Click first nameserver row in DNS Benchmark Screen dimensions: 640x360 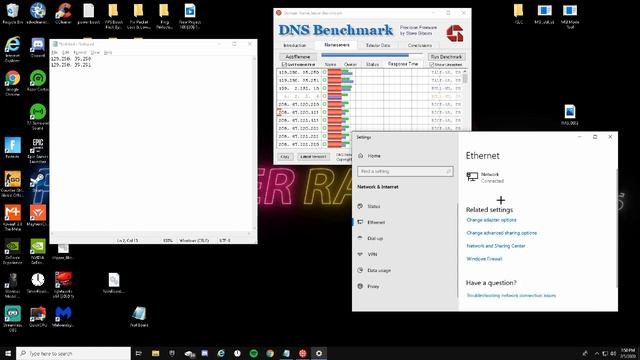[x=369, y=72]
